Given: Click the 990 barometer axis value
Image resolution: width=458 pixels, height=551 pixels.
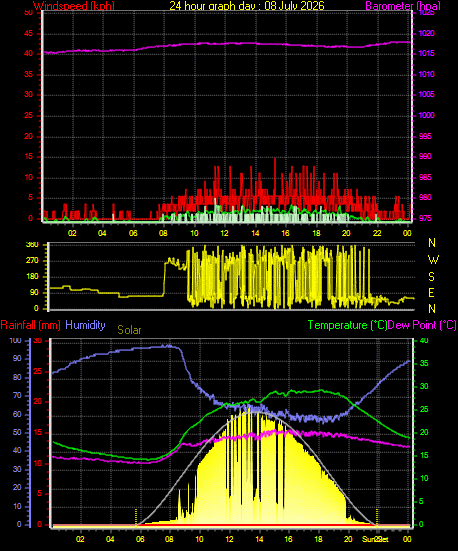Looking at the screenshot, I should [x=425, y=156].
